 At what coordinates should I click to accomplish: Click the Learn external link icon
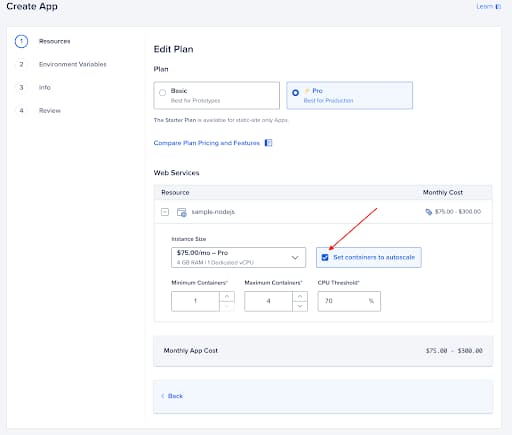[x=498, y=7]
